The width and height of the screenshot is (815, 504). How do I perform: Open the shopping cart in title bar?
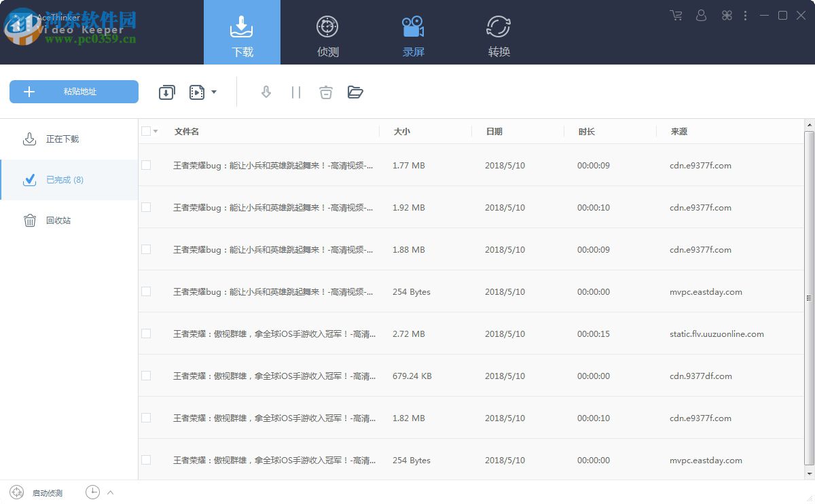pos(676,15)
